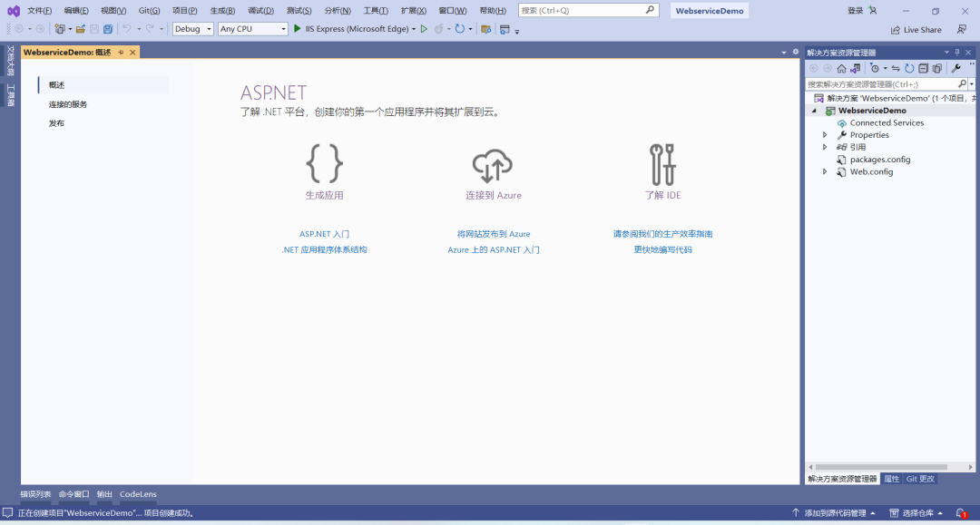Open the 编辑(E) menu
980x525 pixels.
(x=76, y=11)
